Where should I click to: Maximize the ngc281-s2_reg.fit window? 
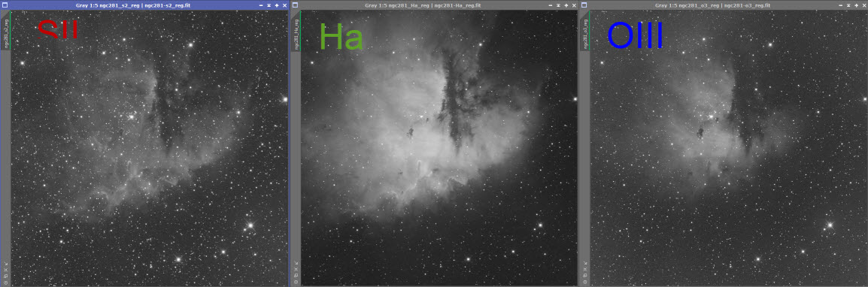pos(277,5)
